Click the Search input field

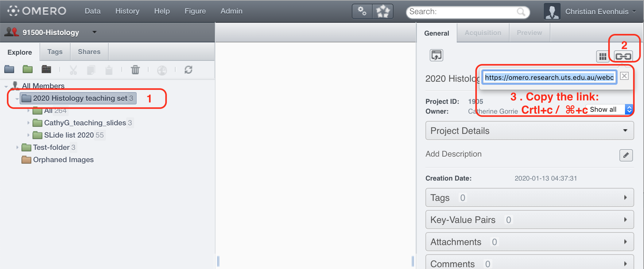click(x=462, y=12)
